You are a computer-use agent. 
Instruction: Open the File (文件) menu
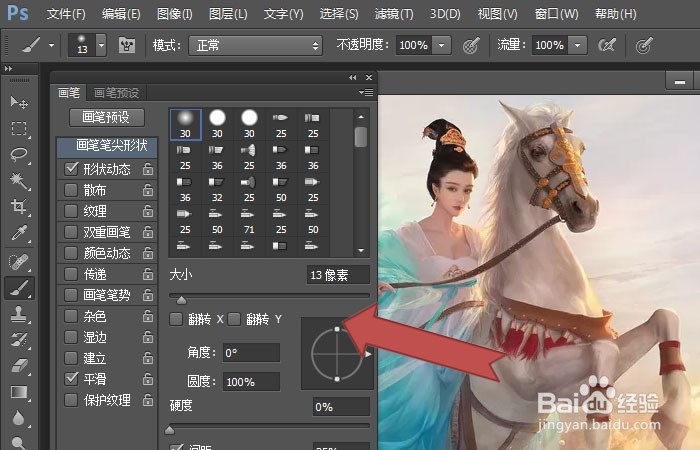pyautogui.click(x=66, y=14)
